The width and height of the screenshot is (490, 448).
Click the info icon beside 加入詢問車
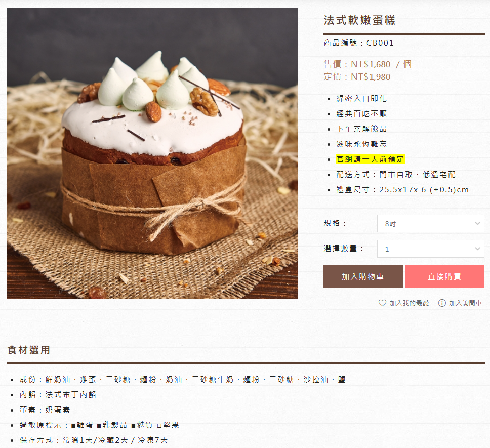(442, 303)
